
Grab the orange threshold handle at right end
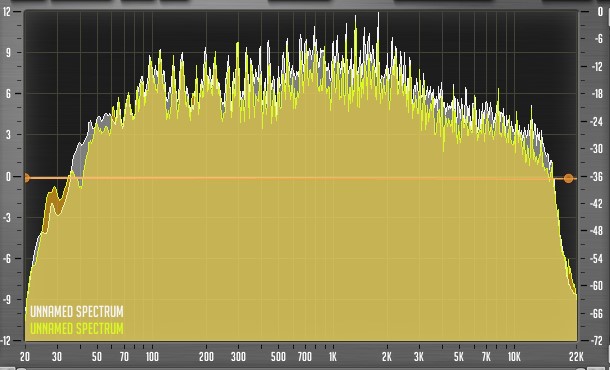[x=568, y=179]
